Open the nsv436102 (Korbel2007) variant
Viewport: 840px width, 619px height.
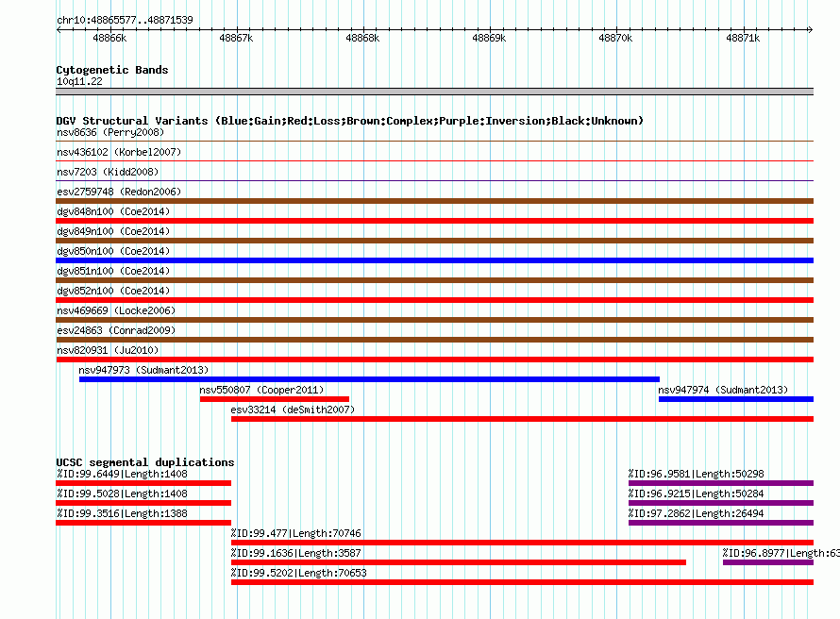119,152
